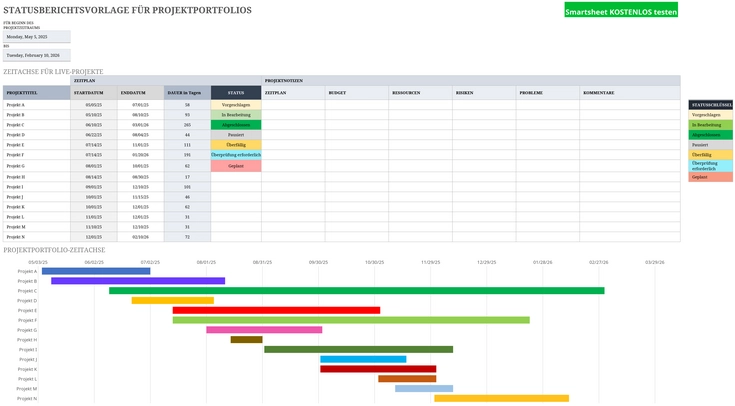Select the orange Projekt D timeline bar
The width and height of the screenshot is (735, 406).
click(173, 301)
